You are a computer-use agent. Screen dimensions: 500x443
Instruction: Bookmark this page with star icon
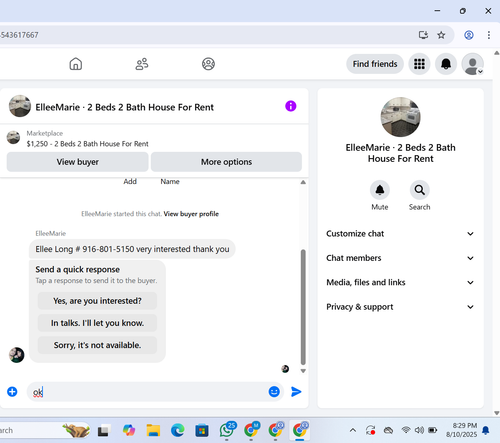click(441, 35)
